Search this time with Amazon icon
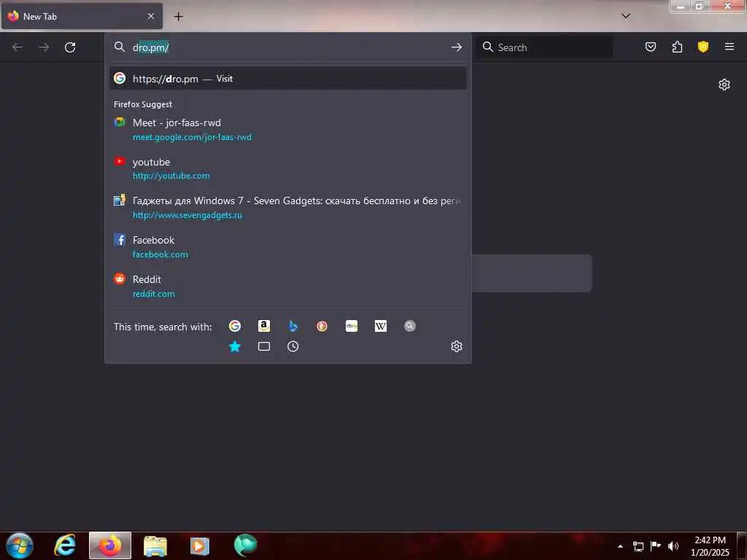This screenshot has height=560, width=747. click(264, 326)
